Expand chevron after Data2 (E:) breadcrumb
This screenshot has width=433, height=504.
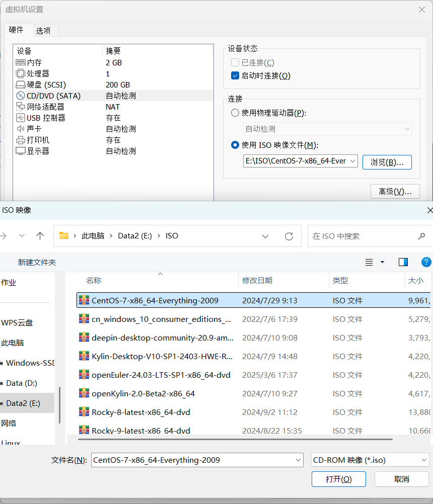(159, 236)
